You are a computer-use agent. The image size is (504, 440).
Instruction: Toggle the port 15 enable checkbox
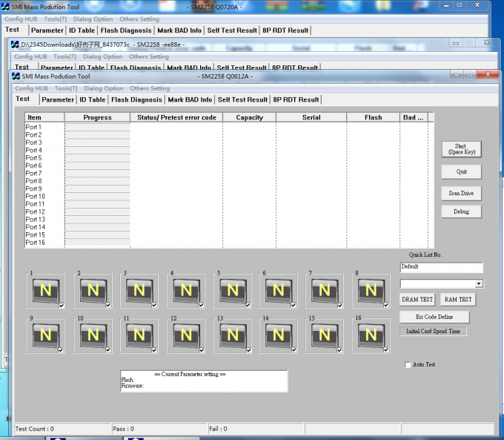[x=340, y=350]
